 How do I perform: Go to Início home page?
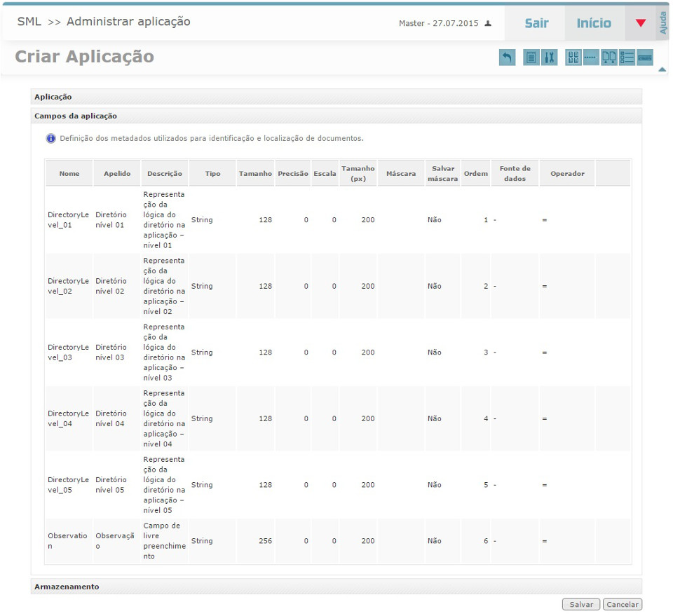(x=594, y=23)
